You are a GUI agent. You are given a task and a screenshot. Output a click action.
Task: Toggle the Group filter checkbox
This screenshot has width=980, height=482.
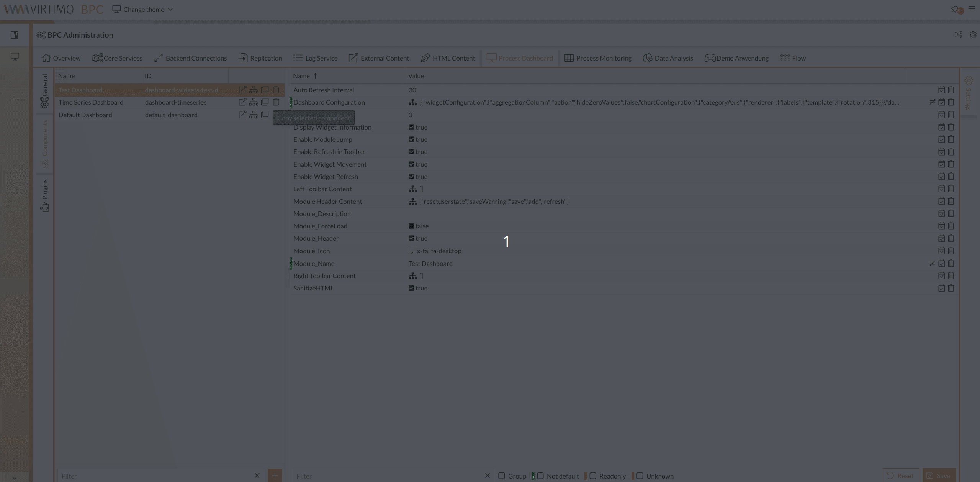tap(502, 476)
